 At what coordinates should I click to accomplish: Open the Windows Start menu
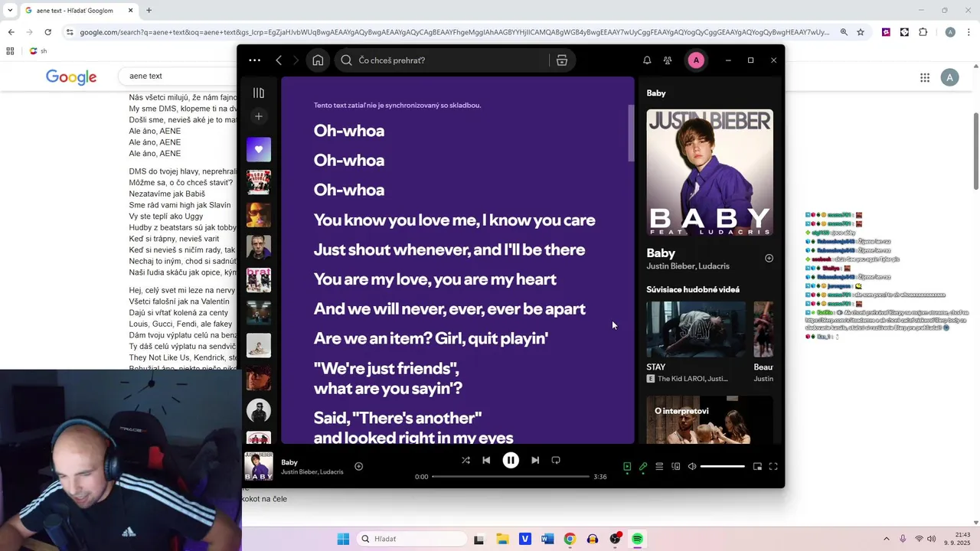(x=343, y=539)
